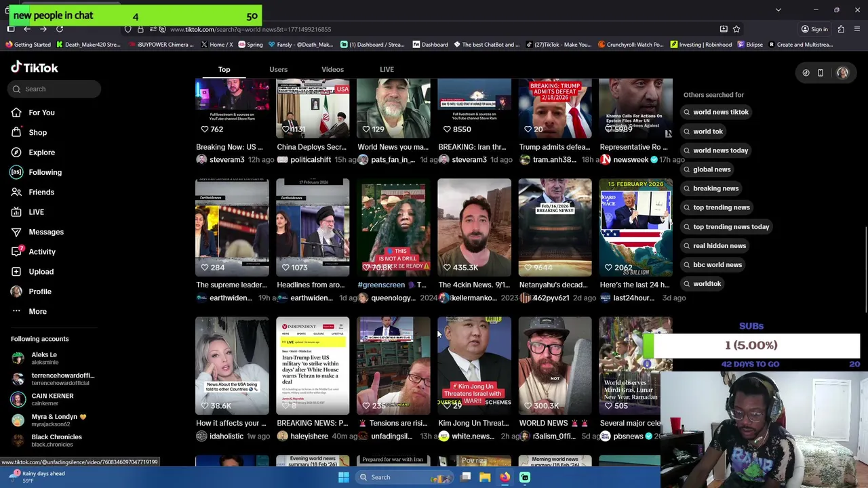Image resolution: width=868 pixels, height=488 pixels.
Task: Open the Friends page
Action: tap(41, 192)
